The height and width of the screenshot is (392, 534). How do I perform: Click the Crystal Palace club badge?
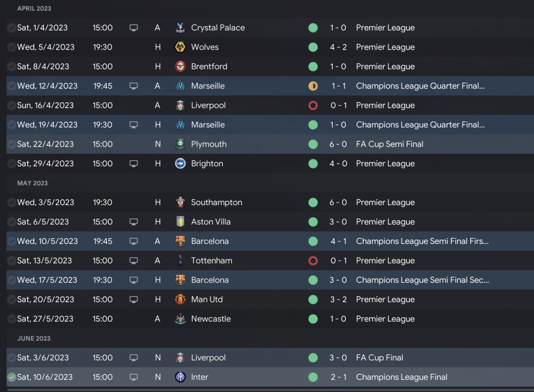pyautogui.click(x=180, y=28)
